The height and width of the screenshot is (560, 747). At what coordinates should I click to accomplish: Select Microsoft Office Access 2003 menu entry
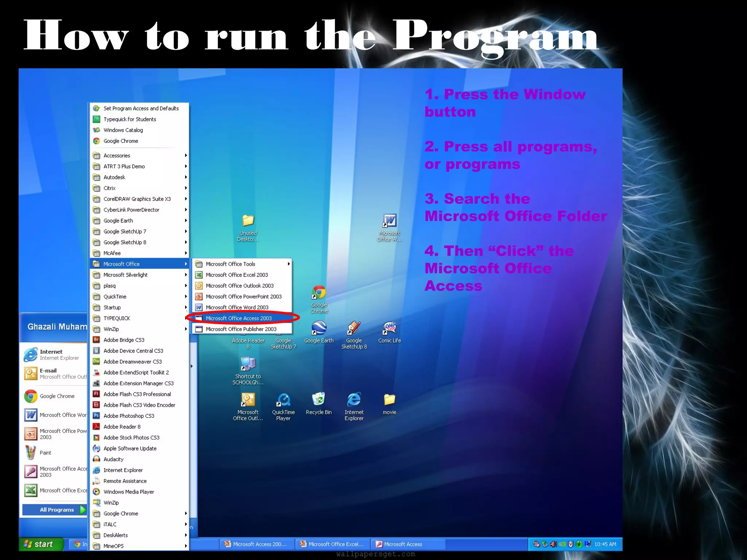(x=239, y=318)
